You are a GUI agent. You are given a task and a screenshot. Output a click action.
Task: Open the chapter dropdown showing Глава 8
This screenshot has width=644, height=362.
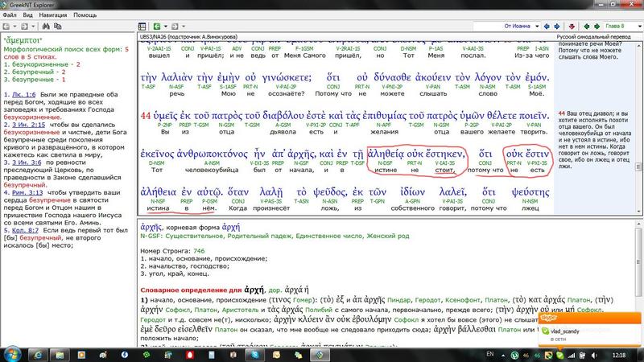coord(615,27)
